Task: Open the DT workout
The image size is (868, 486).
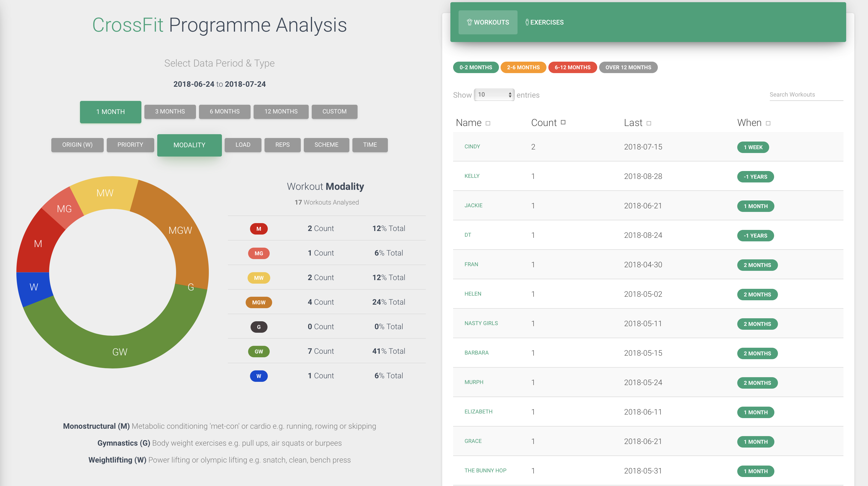Action: click(x=468, y=235)
